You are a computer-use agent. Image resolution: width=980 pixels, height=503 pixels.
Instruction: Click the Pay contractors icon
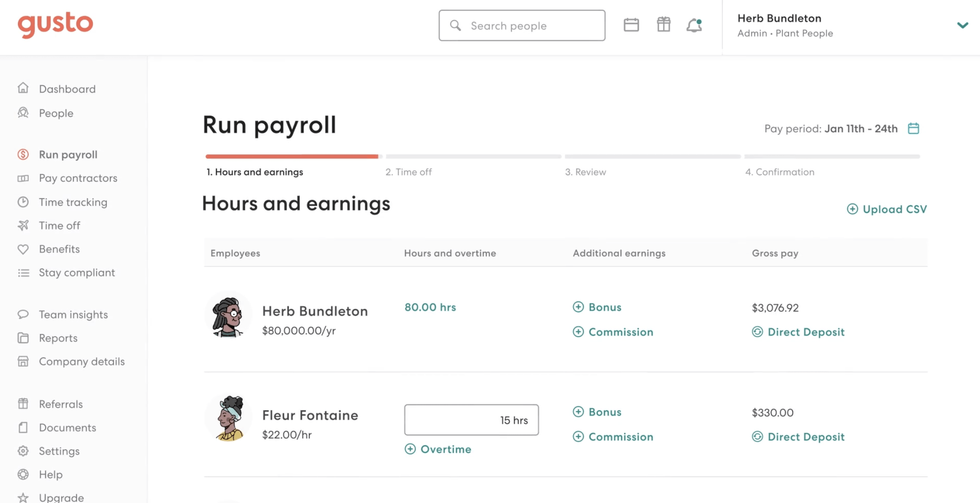[x=23, y=178]
